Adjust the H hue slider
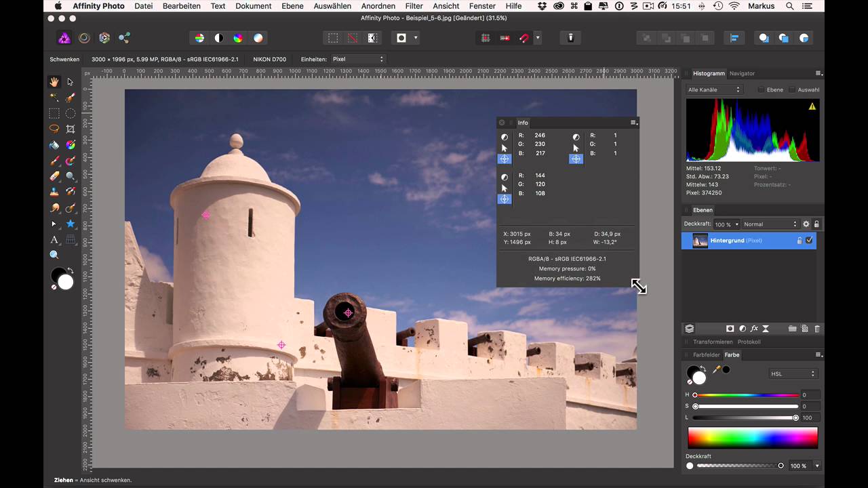Image resolution: width=868 pixels, height=488 pixels. 747,394
